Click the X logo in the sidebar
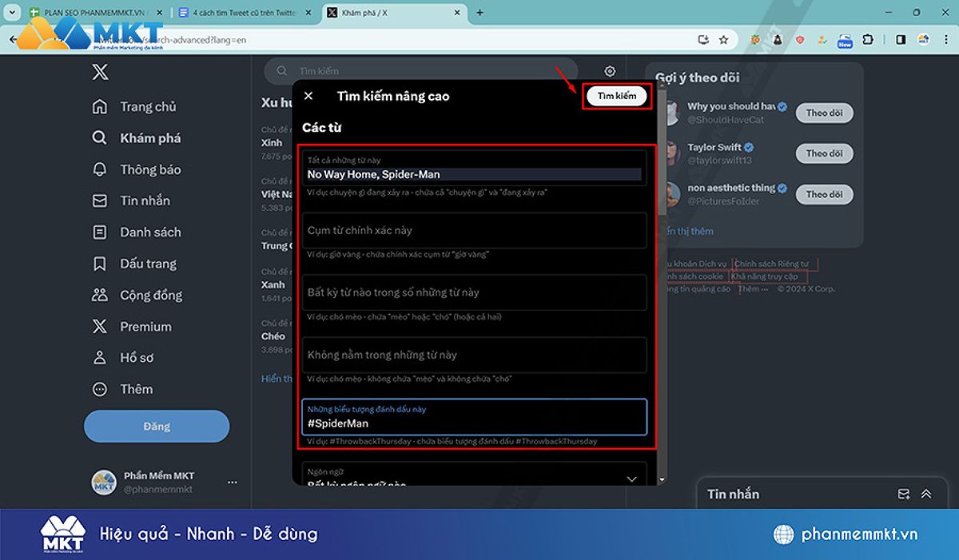 100,73
